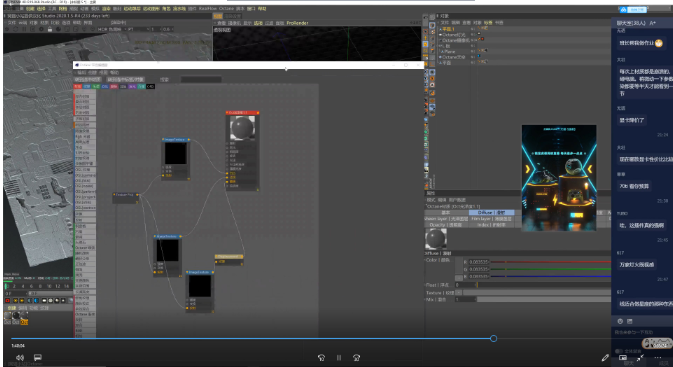Click the chat message input field
673x367 pixels.
tap(642, 332)
